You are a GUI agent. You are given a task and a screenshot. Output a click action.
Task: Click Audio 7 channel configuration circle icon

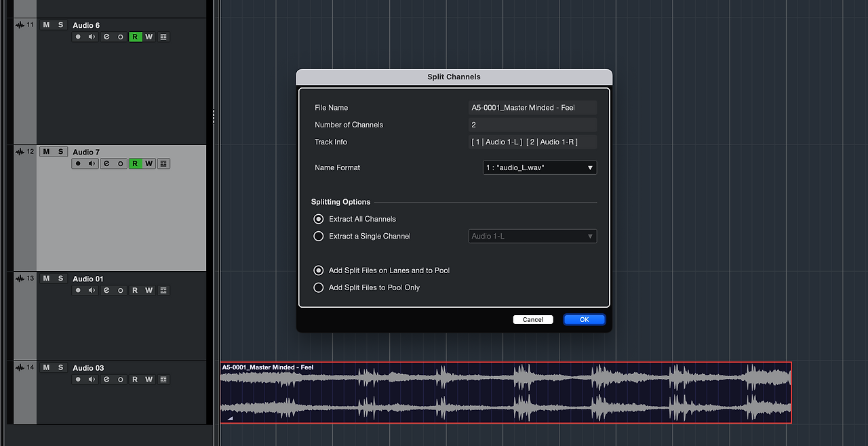click(x=121, y=163)
